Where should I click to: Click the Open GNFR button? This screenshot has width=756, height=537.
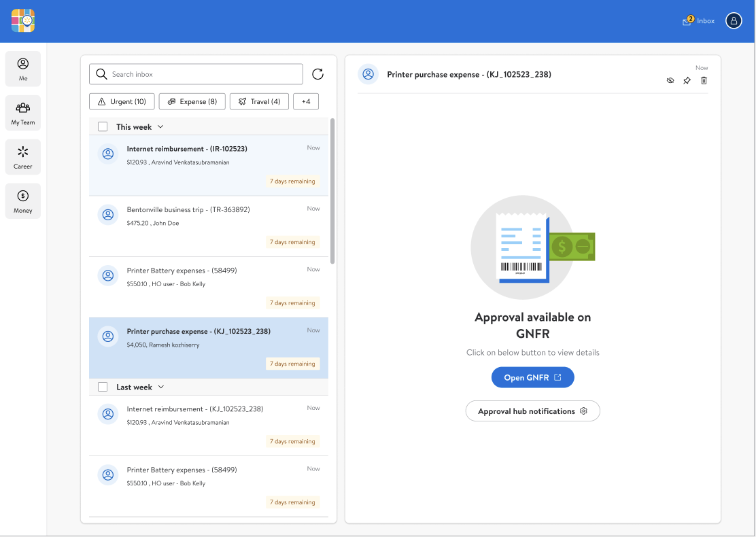pos(532,377)
